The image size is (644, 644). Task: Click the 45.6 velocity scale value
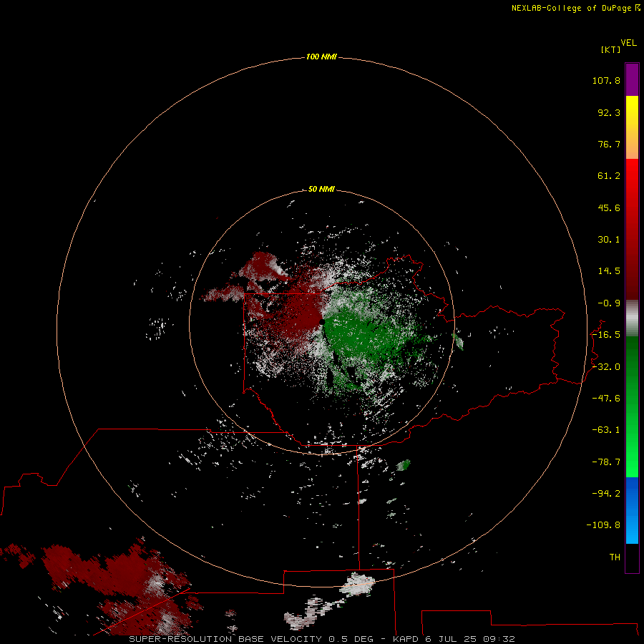click(609, 208)
